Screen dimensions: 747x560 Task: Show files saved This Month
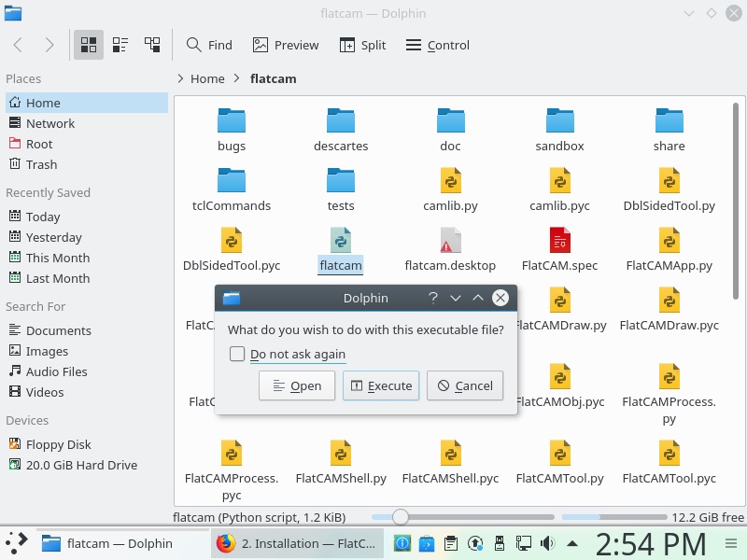pos(87,258)
